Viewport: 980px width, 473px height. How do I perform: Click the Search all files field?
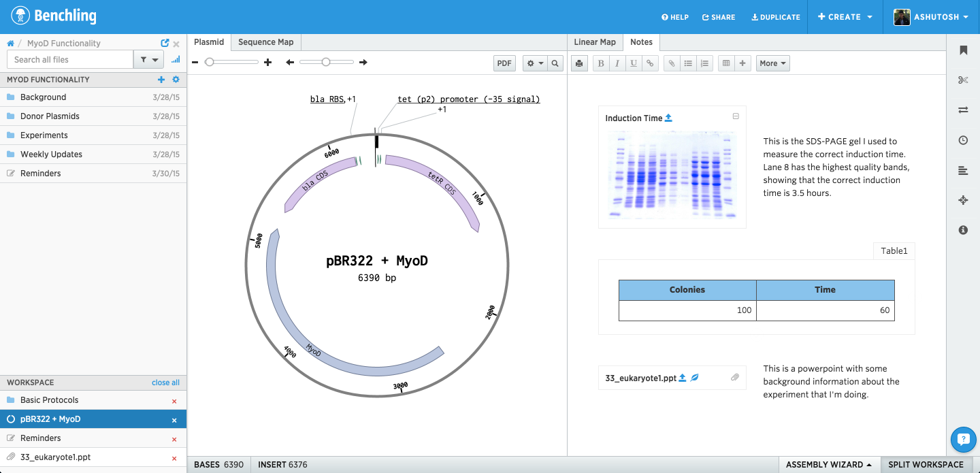[70, 60]
